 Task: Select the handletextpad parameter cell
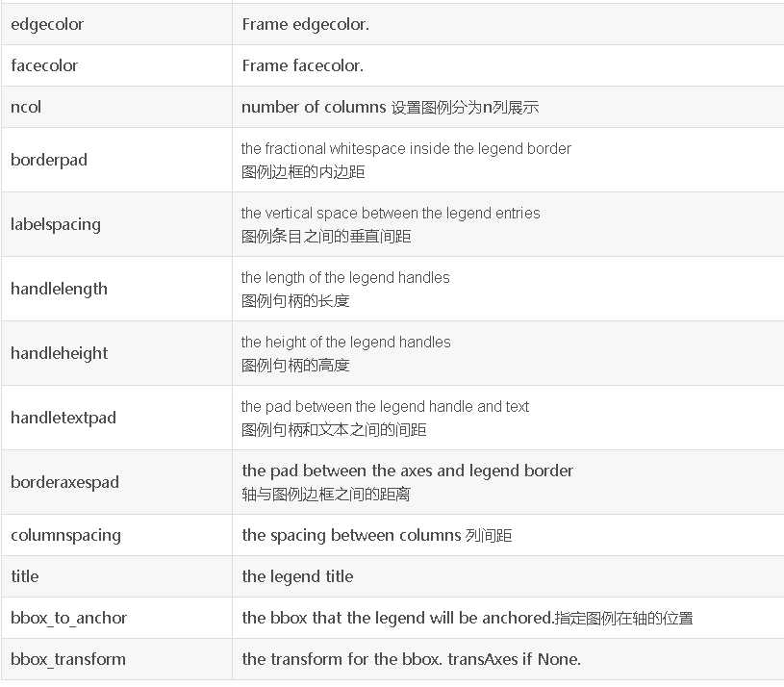point(117,418)
